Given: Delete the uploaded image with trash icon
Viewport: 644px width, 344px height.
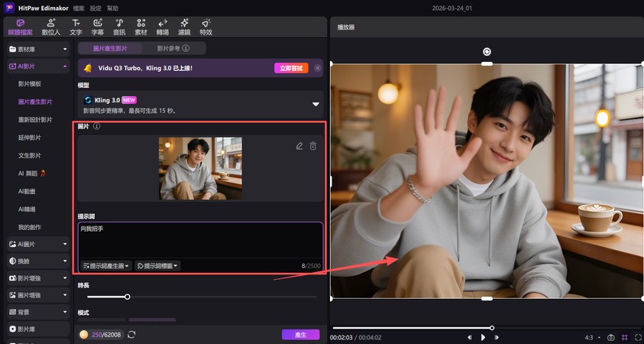Looking at the screenshot, I should coord(313,146).
